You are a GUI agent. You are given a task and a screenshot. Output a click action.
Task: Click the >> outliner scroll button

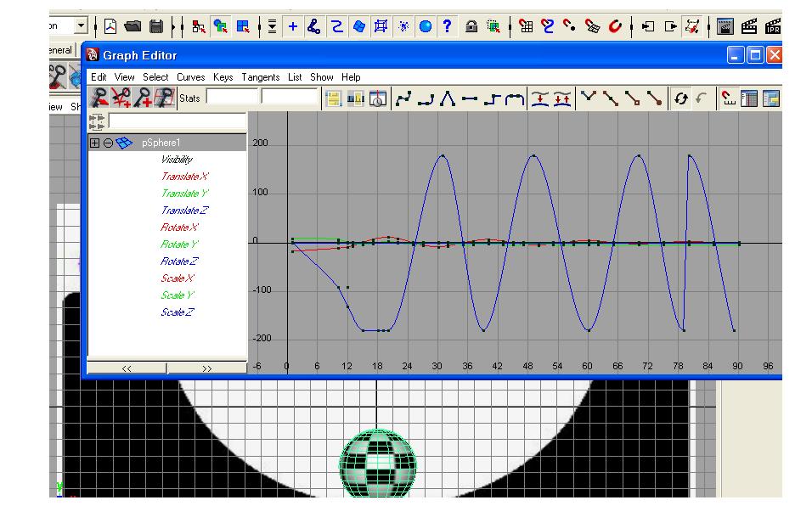pyautogui.click(x=206, y=368)
